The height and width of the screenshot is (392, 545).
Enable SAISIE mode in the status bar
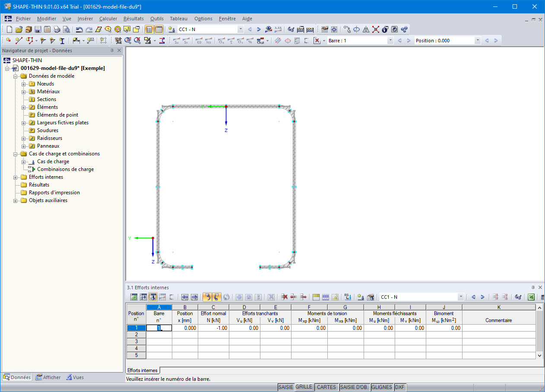[x=286, y=387]
